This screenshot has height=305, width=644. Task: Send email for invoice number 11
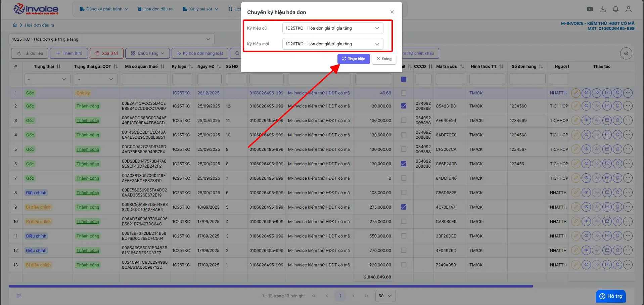[x=607, y=121]
